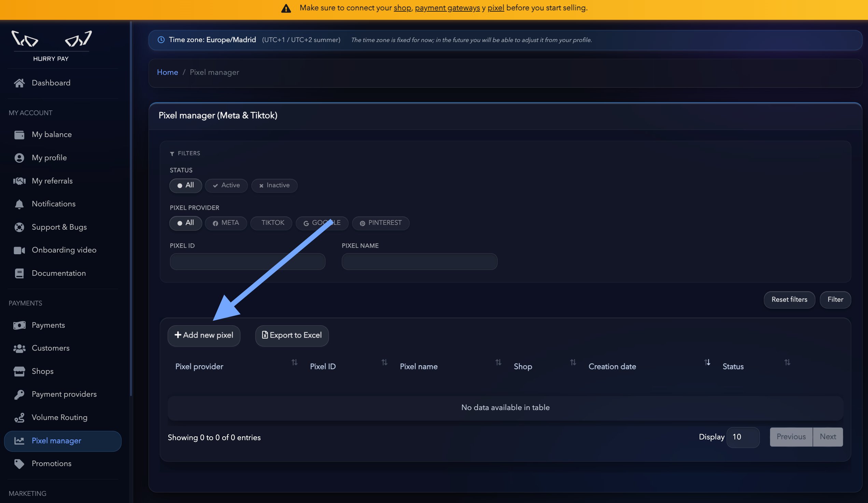This screenshot has height=503, width=868.
Task: Open the Display entries count dropdown
Action: click(x=743, y=437)
